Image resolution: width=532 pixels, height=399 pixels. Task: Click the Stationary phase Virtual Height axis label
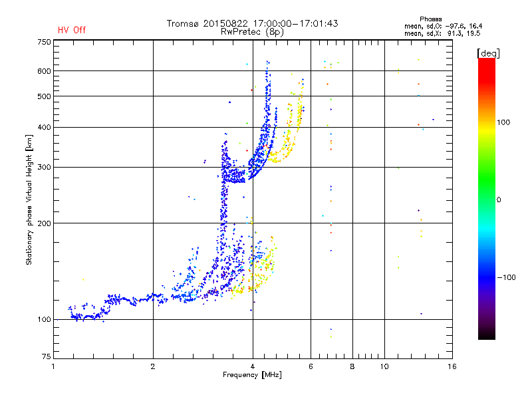click(29, 200)
